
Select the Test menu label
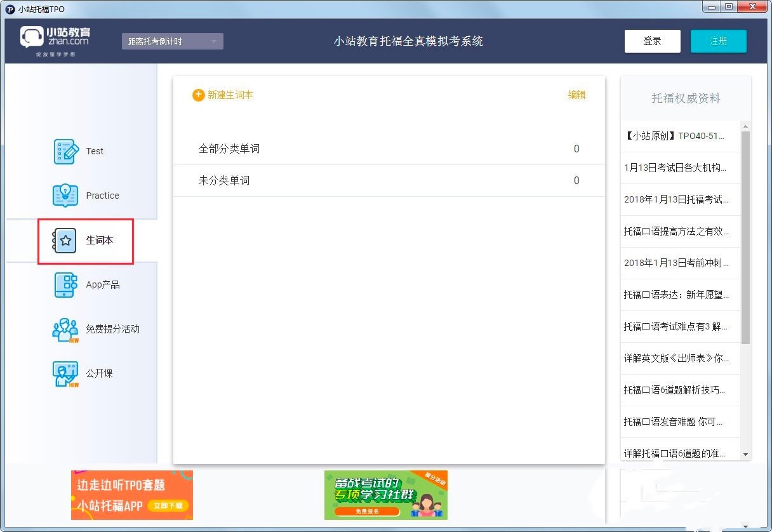[x=95, y=151]
